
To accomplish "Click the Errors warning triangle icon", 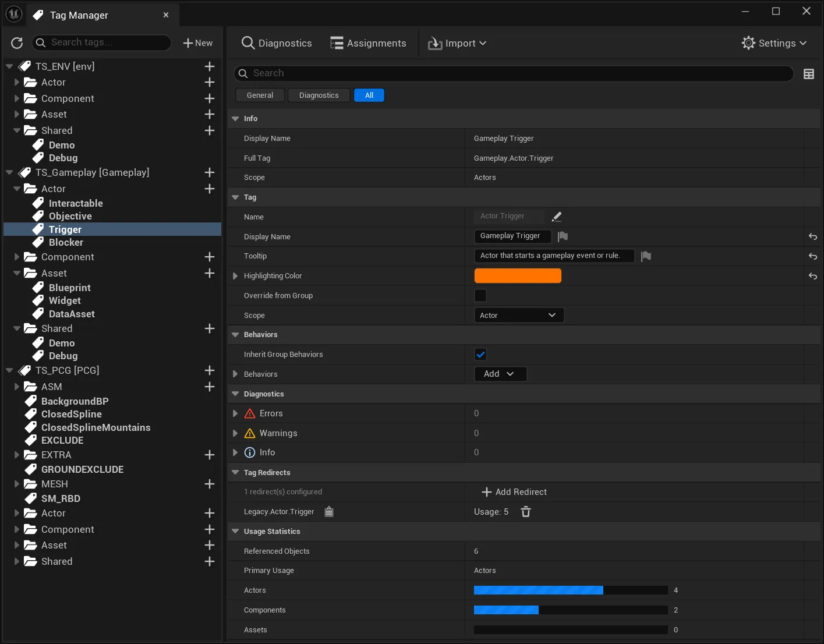I will click(250, 413).
